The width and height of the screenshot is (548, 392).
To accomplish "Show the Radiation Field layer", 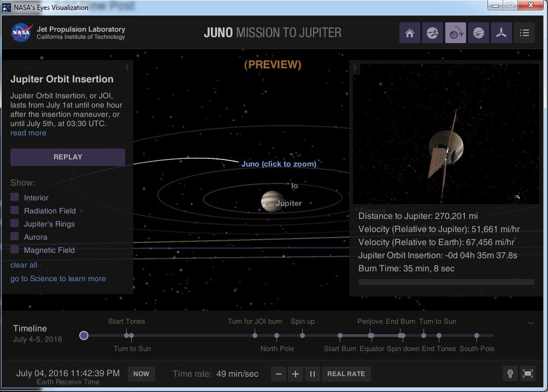I will (x=15, y=210).
